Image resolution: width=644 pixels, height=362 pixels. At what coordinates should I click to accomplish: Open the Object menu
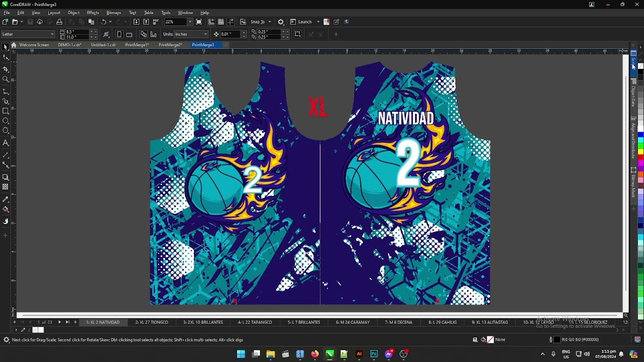(73, 13)
